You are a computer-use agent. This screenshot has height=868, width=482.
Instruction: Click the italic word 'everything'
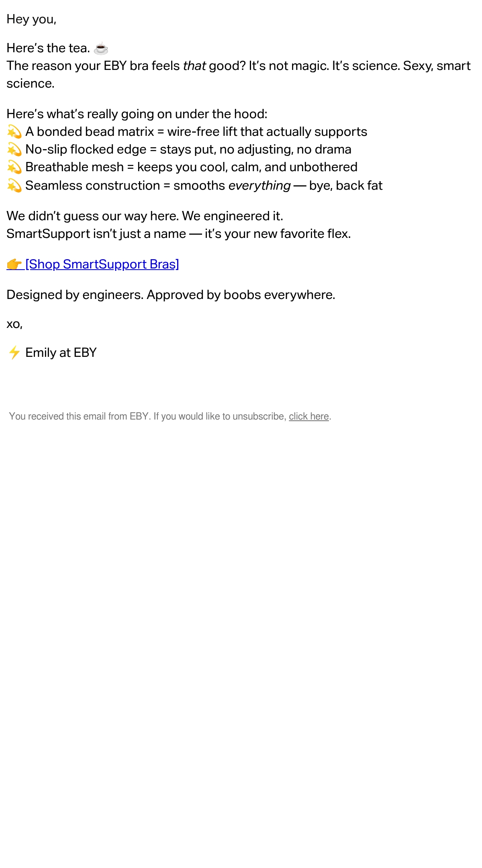click(x=259, y=186)
